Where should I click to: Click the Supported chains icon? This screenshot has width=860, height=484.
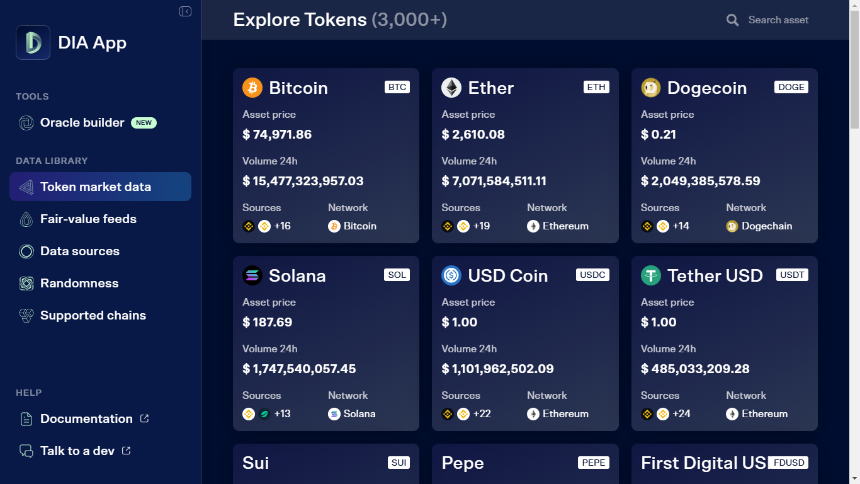(x=26, y=316)
